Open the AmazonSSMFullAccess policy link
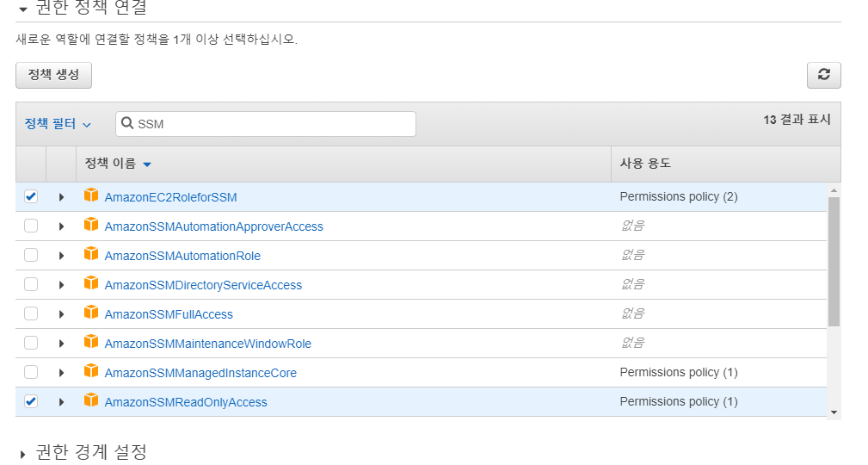The height and width of the screenshot is (465, 868). (x=169, y=315)
